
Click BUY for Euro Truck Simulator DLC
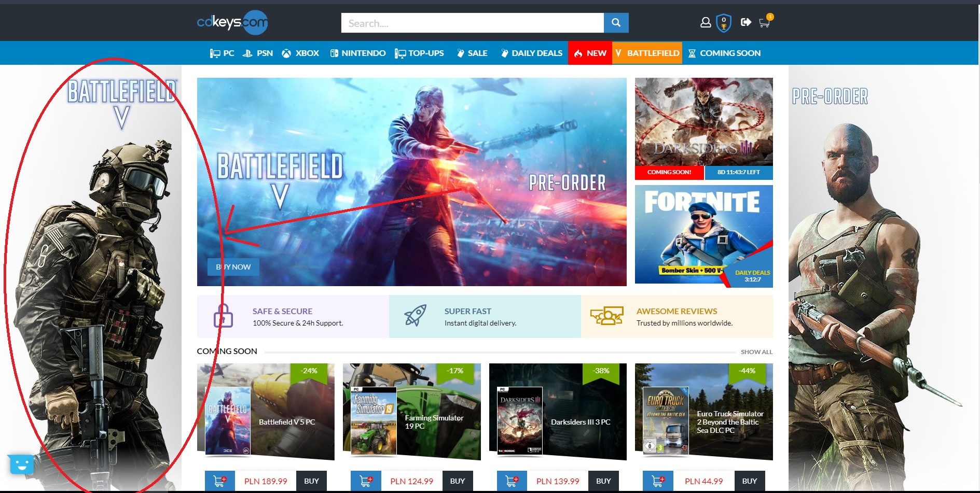(x=749, y=481)
